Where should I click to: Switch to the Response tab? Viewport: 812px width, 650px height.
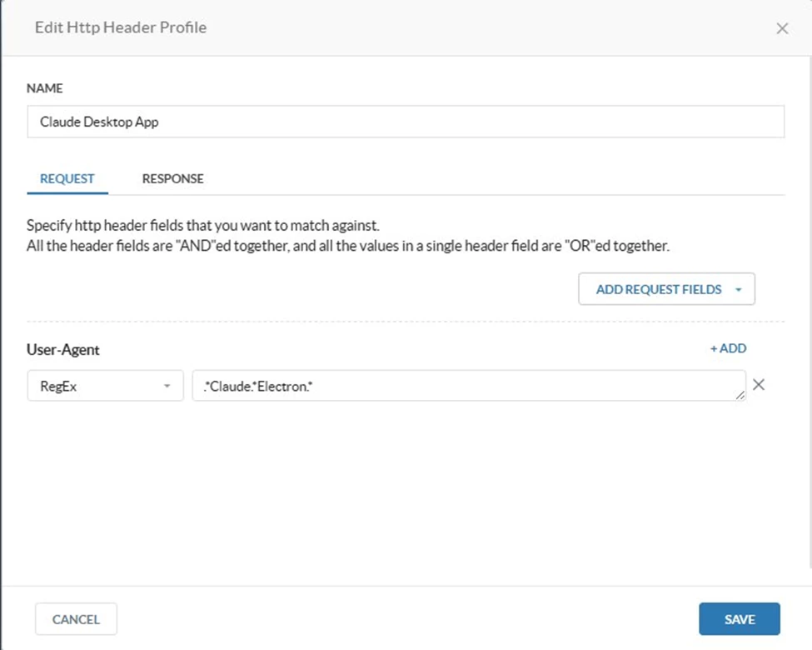(x=173, y=179)
